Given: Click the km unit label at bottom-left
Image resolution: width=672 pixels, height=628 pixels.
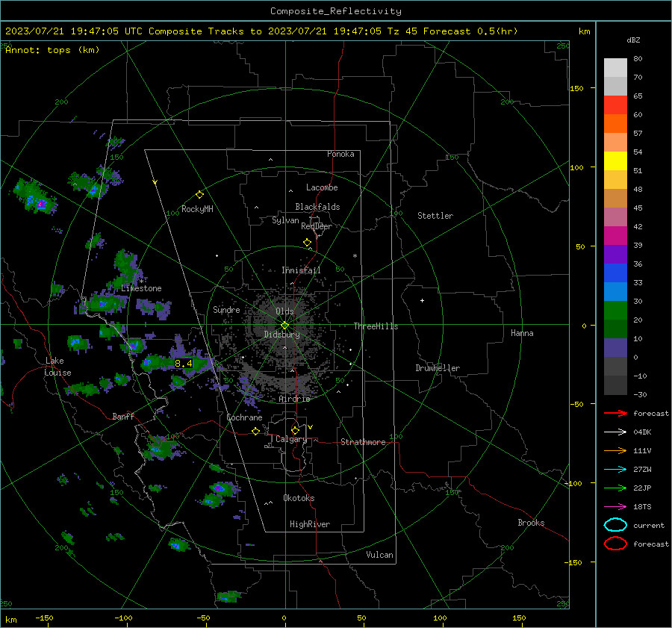Looking at the screenshot, I should (x=11, y=620).
